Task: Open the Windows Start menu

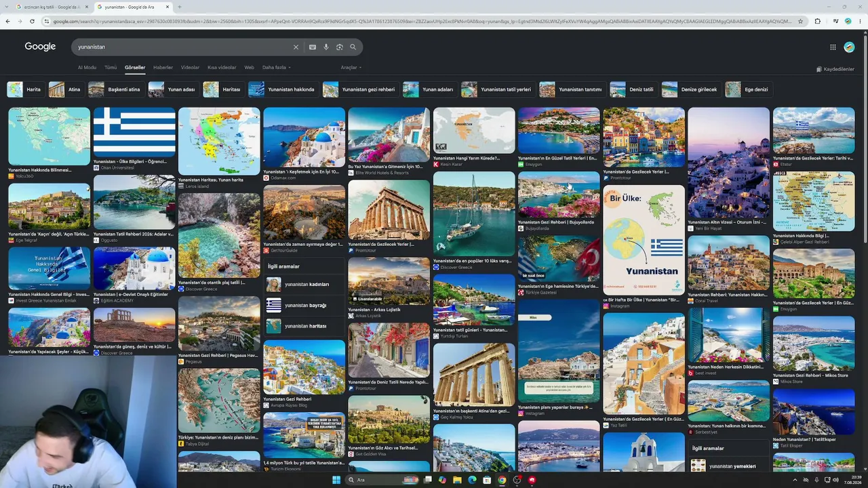Action: tap(336, 480)
